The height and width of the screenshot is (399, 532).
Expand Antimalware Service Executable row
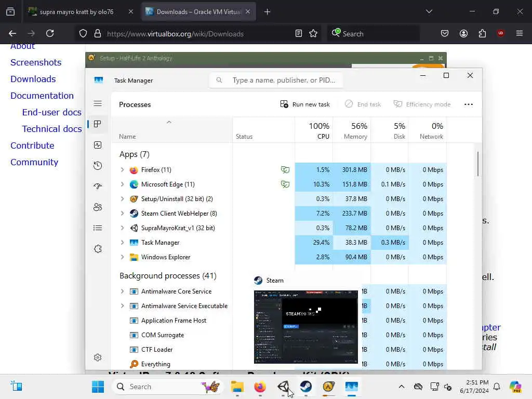click(x=122, y=306)
